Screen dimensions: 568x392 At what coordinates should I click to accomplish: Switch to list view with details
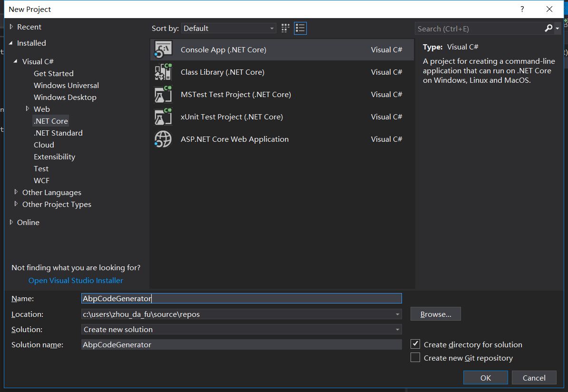point(300,28)
